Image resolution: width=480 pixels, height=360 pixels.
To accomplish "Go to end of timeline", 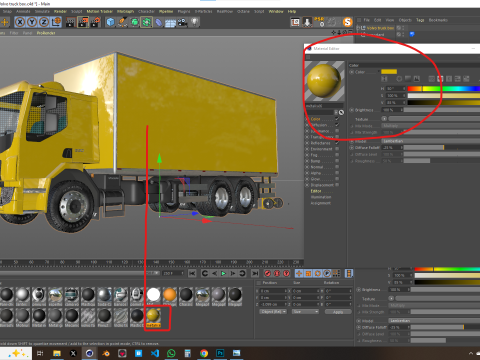I will point(255,274).
